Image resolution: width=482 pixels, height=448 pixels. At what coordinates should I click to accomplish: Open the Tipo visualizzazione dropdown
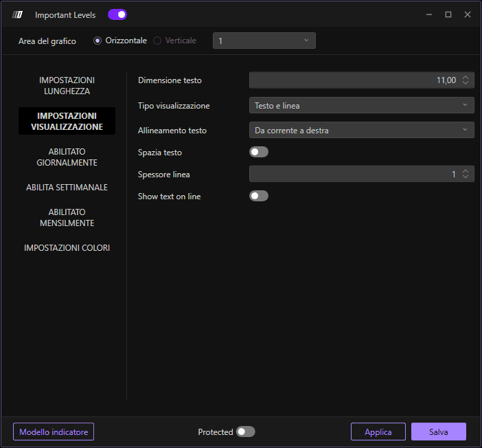coord(361,105)
